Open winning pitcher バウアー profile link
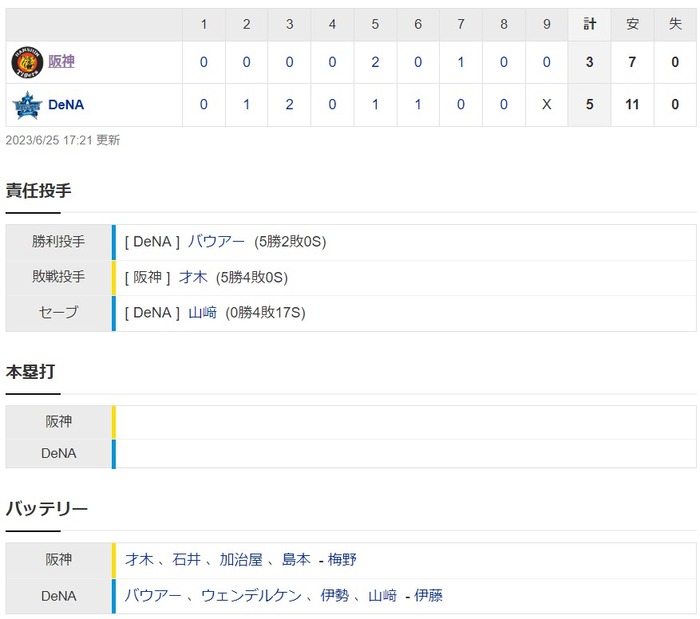Viewport: 700px width, 619px height. (x=216, y=241)
